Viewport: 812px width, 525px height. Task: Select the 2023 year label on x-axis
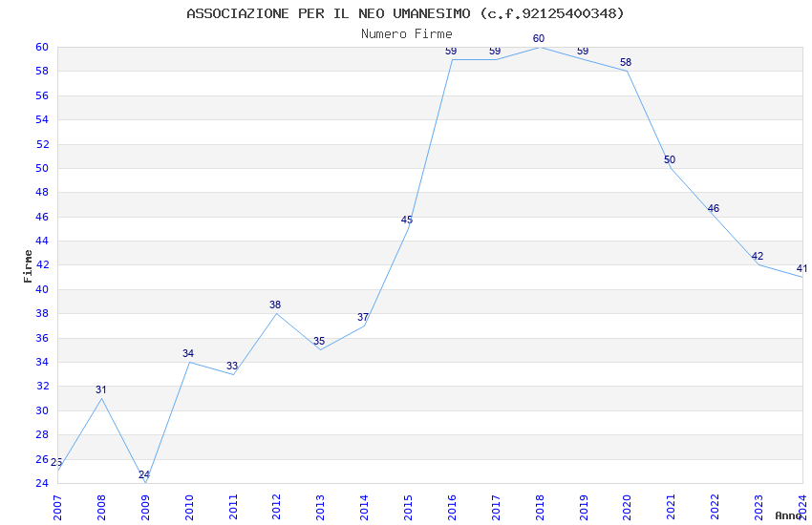(x=759, y=508)
